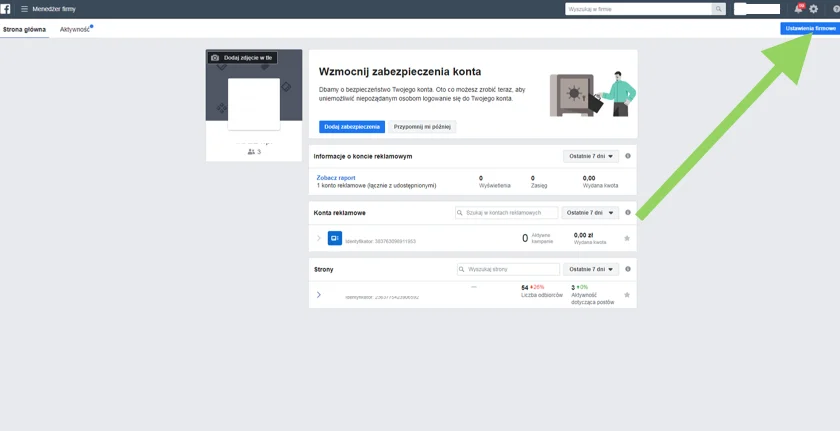Star the ad account row as favorite
Viewport: 840px width, 431px height.
pos(627,238)
